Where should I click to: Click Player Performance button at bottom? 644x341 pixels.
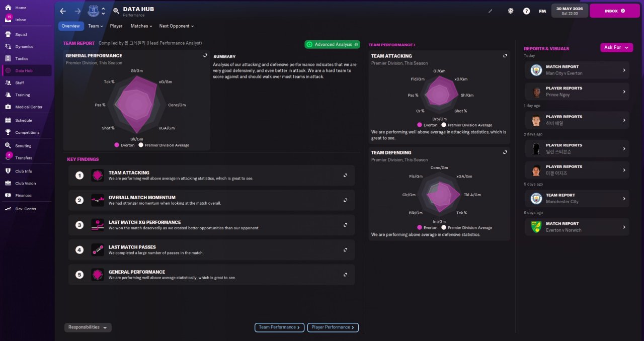[333, 327]
